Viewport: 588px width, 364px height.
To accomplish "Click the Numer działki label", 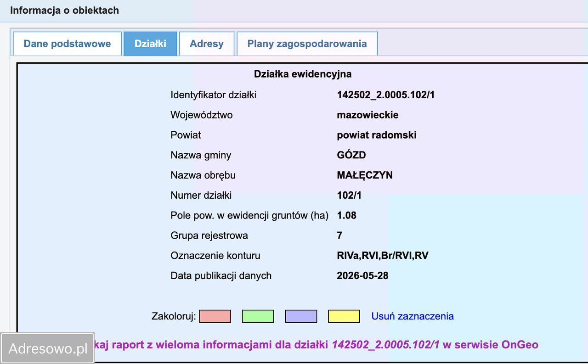I will point(201,196).
